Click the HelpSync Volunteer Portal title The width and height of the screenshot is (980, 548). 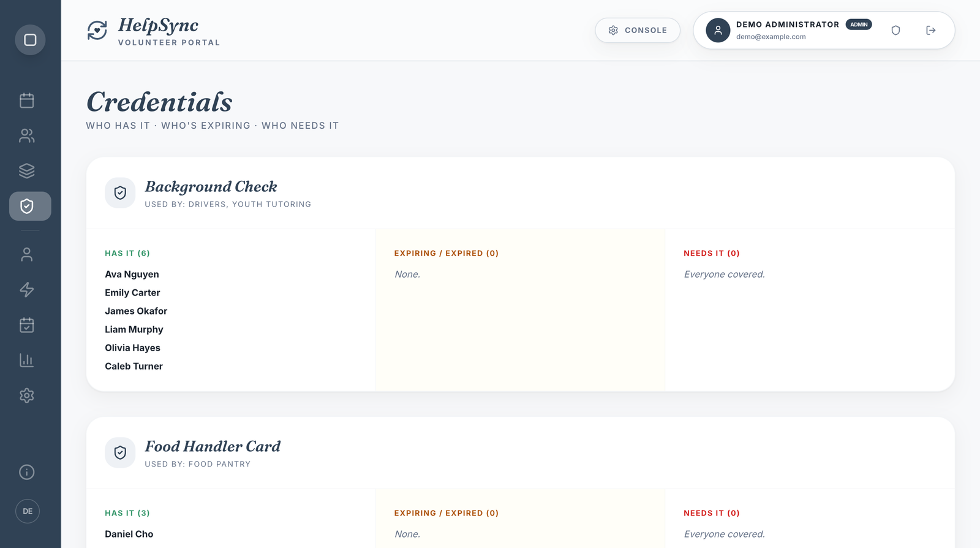[x=169, y=31]
